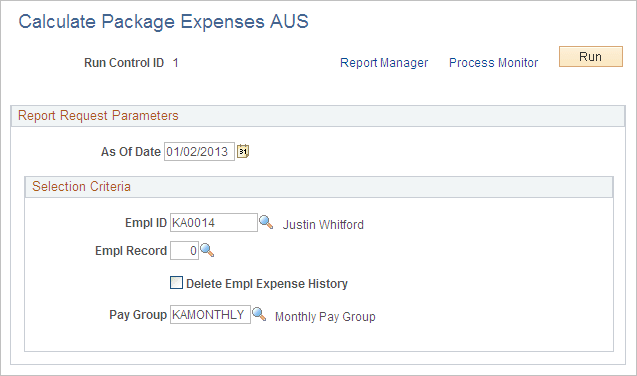The image size is (637, 376).
Task: Click the Delete Empl Expense History label
Action: pos(266,283)
